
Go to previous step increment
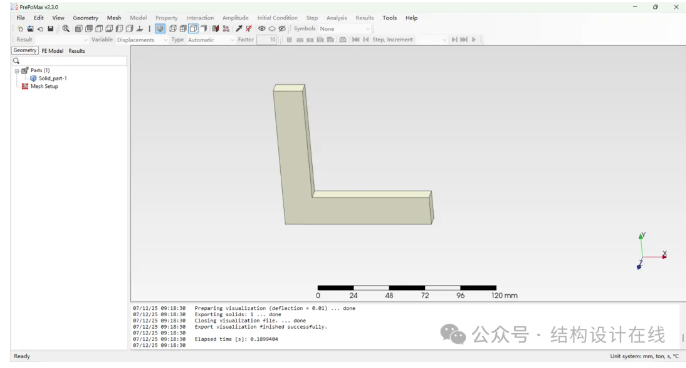click(366, 40)
